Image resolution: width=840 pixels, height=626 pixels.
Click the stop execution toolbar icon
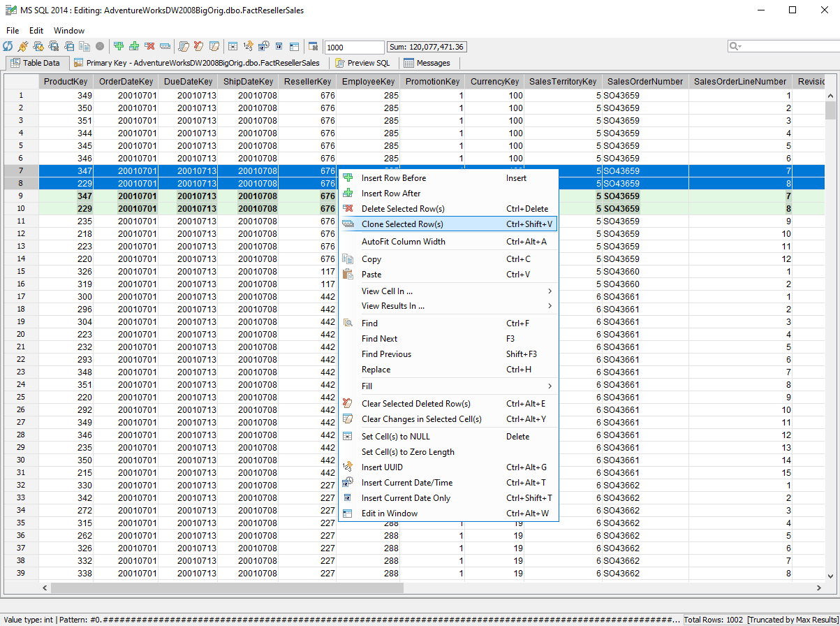pyautogui.click(x=98, y=46)
